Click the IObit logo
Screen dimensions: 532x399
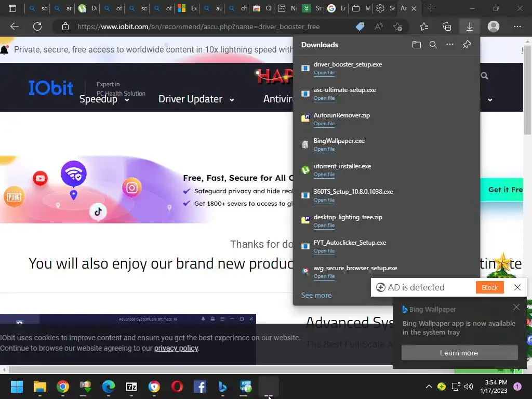pos(50,87)
